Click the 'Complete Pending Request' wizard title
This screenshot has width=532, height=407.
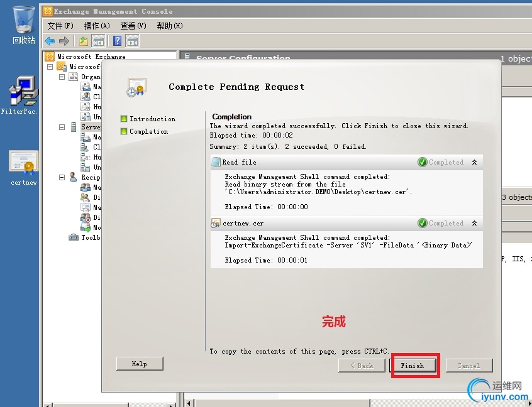(x=236, y=87)
